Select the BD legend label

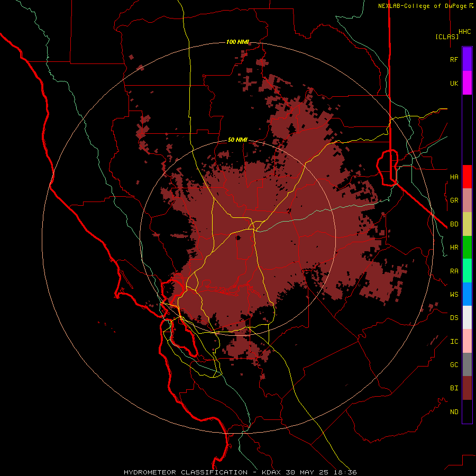454,224
